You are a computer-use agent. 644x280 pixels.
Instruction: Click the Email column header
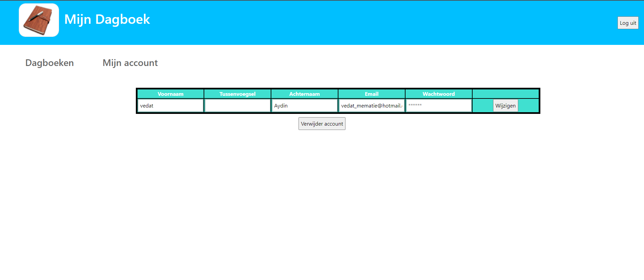pos(372,94)
